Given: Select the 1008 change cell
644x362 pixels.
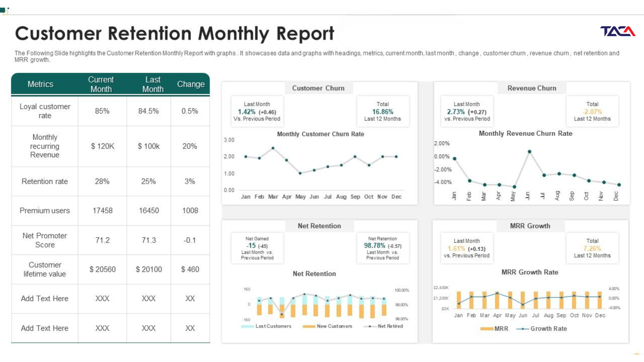Looking at the screenshot, I should point(190,210).
